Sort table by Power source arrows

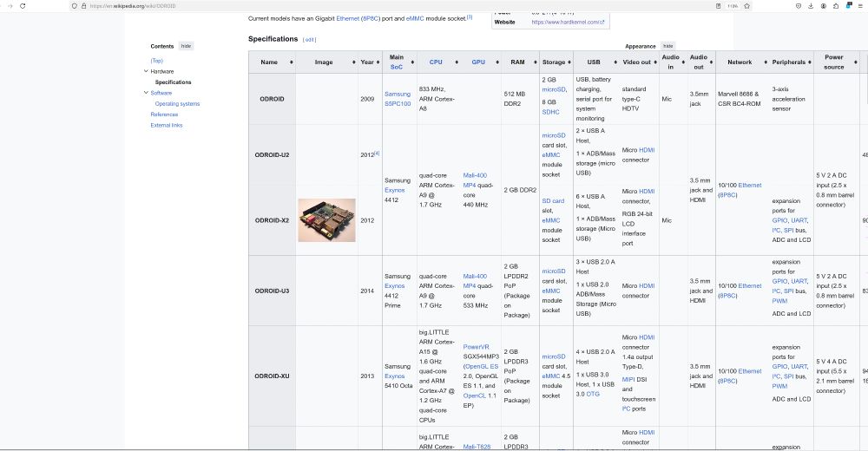point(856,62)
